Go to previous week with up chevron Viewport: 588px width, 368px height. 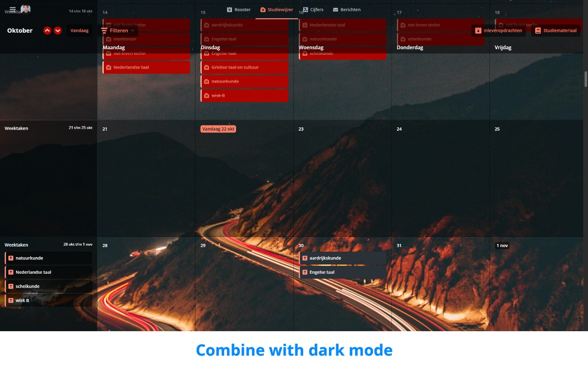coord(47,30)
